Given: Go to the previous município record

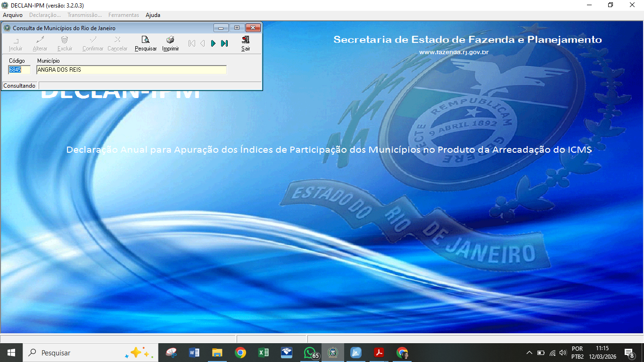Looking at the screenshot, I should pyautogui.click(x=202, y=43).
